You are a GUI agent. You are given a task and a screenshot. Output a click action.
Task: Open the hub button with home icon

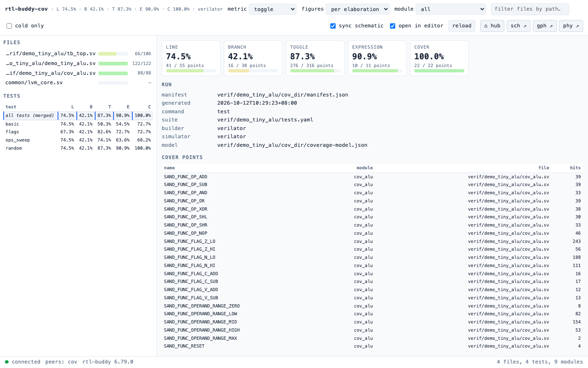492,26
